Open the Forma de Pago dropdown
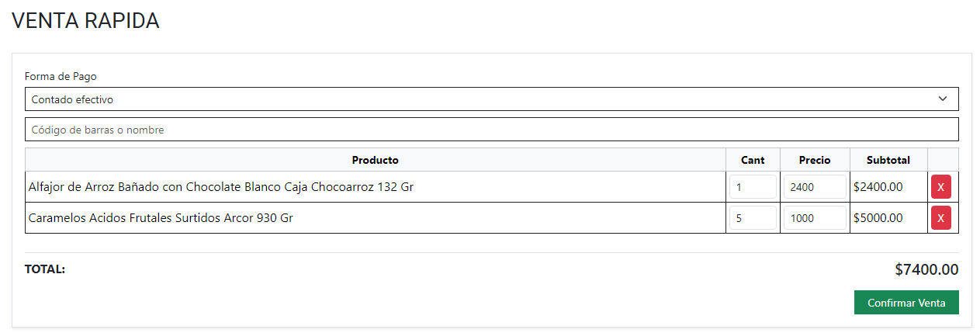 coord(491,99)
